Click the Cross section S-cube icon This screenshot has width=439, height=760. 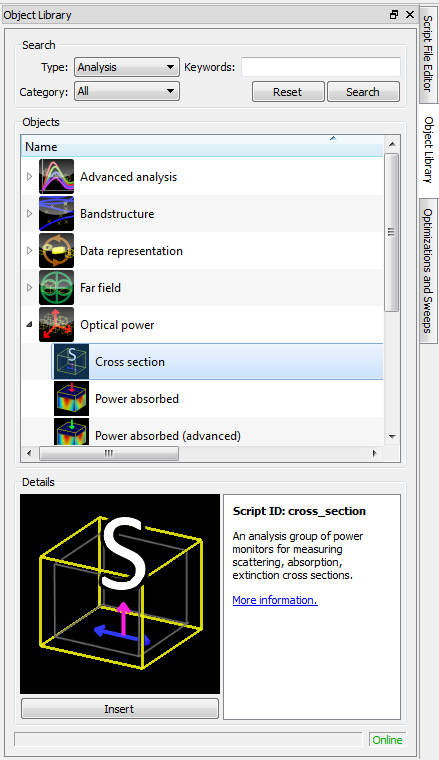pos(71,362)
